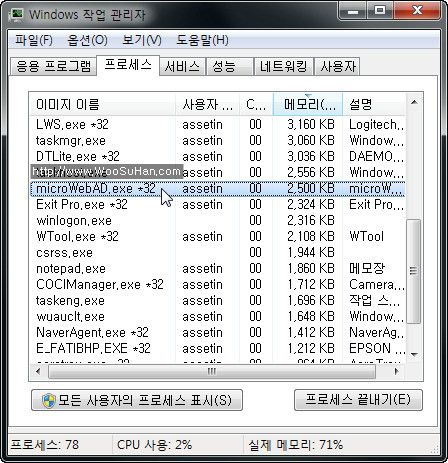Click the shield icon on show-all-users button
This screenshot has width=448, height=463.
pos(49,400)
